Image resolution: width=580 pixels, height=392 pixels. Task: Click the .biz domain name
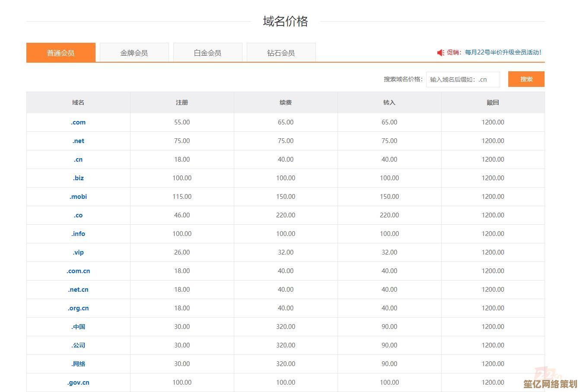tap(78, 178)
